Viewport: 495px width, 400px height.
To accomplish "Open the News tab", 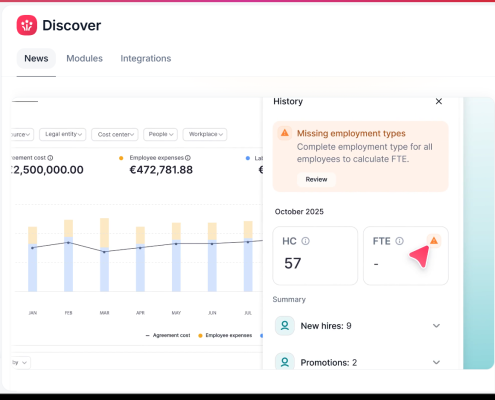I will 36,58.
